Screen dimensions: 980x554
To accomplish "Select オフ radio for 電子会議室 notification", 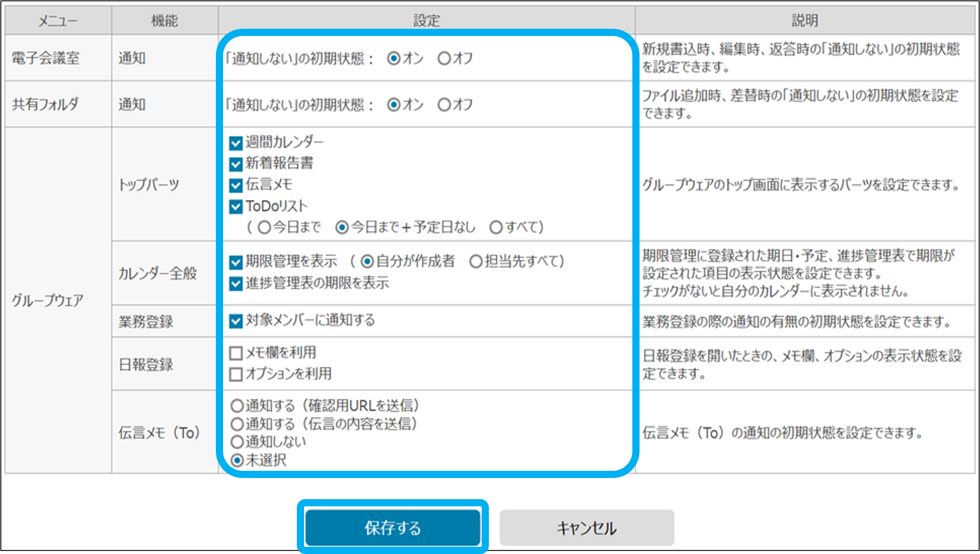I will point(444,58).
